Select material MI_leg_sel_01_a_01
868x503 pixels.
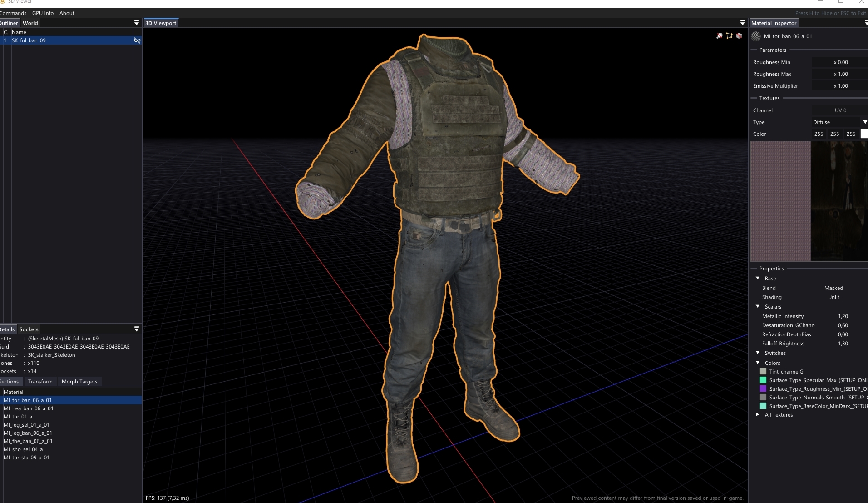71,425
